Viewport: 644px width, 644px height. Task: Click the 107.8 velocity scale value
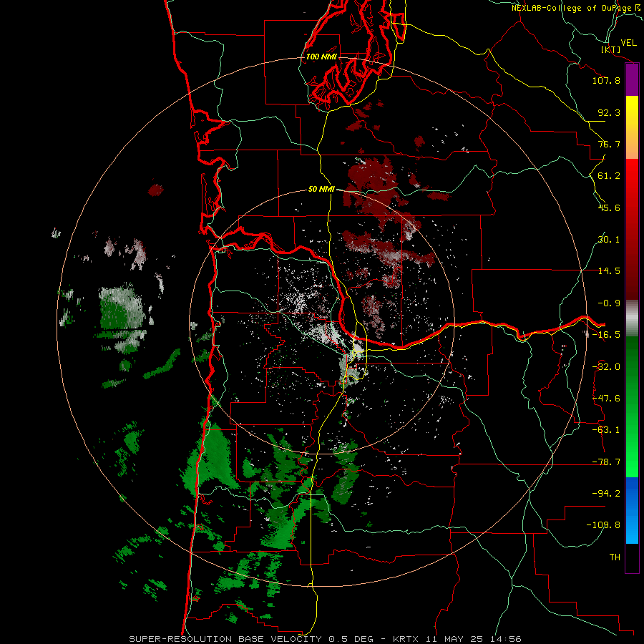(x=606, y=80)
